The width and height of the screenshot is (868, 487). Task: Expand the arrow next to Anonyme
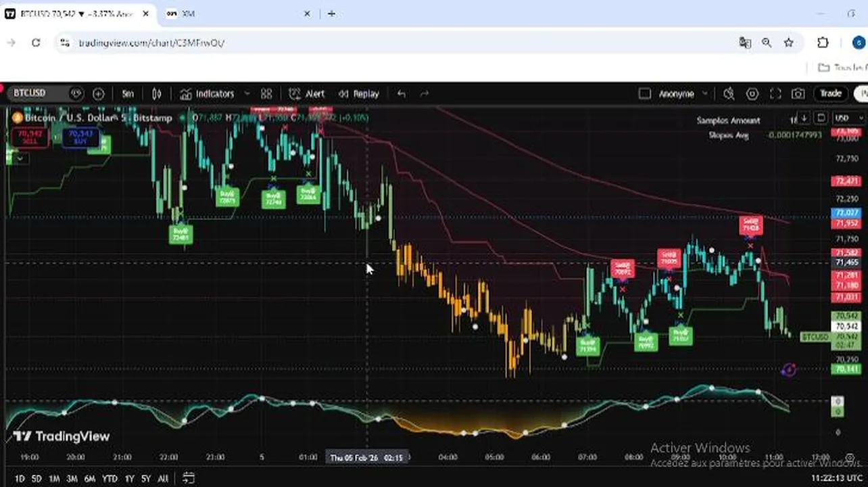pyautogui.click(x=705, y=94)
